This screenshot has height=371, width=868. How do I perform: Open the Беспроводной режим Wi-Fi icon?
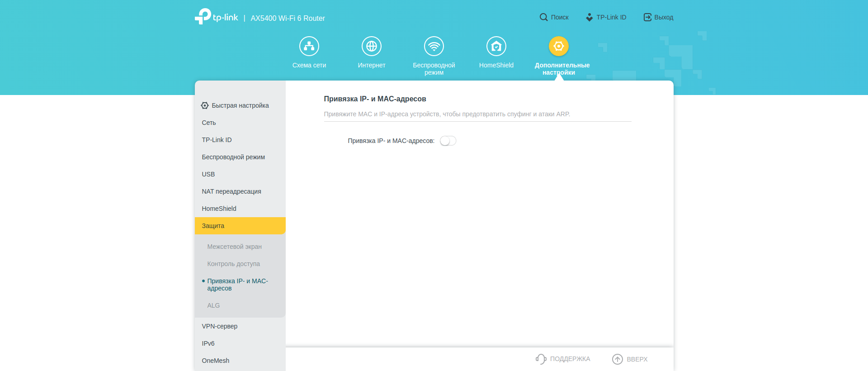click(x=434, y=46)
